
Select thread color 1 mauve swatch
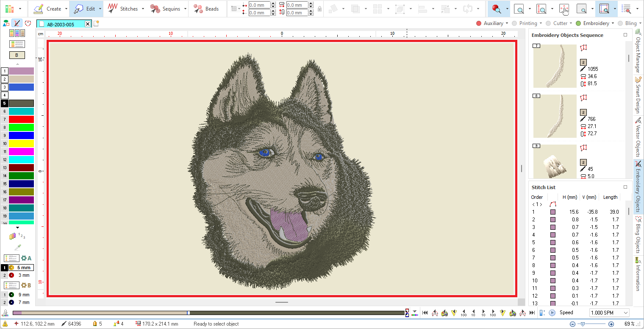[21, 71]
